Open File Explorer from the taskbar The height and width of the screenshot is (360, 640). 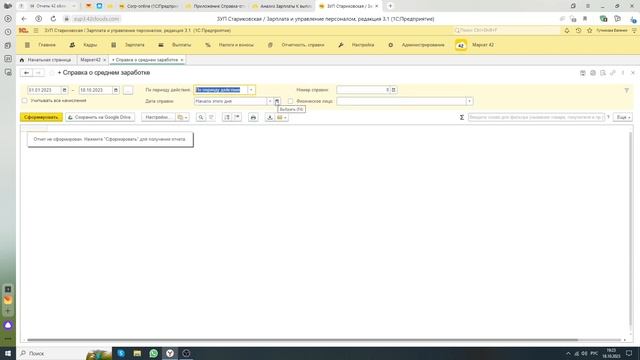click(137, 353)
